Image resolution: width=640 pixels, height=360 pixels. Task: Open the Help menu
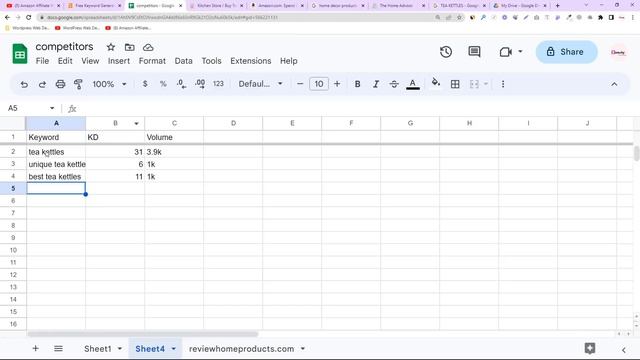(289, 61)
